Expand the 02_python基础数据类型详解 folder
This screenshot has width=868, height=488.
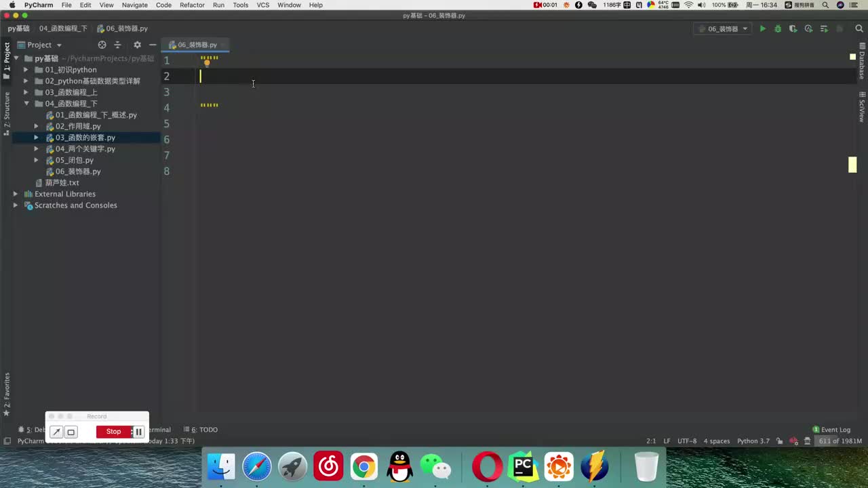[x=26, y=81]
